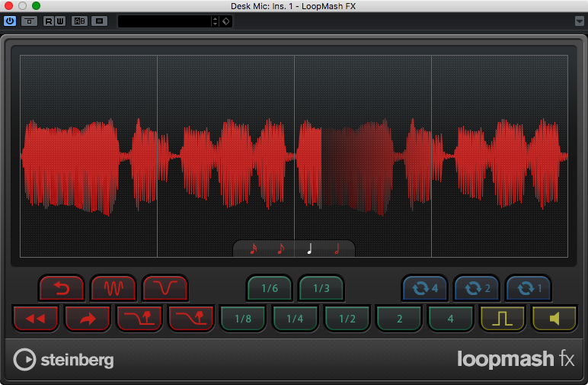Click the 1/3 stutter button

pos(321,288)
